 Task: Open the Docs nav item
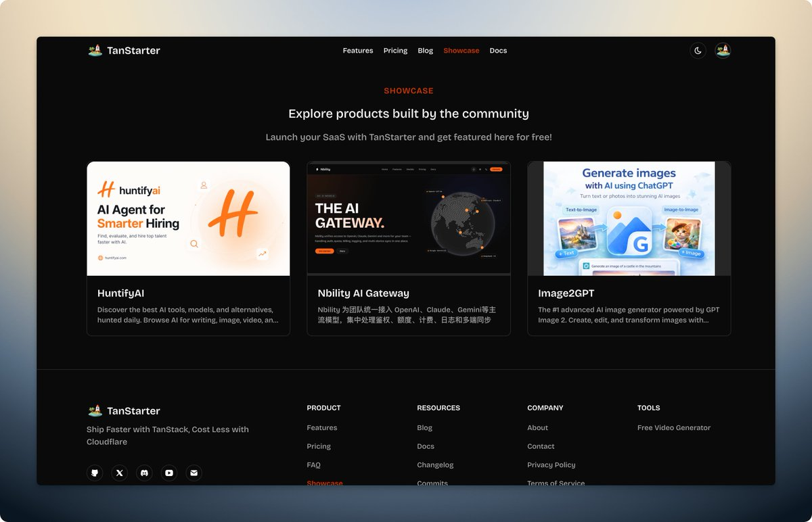click(x=498, y=51)
